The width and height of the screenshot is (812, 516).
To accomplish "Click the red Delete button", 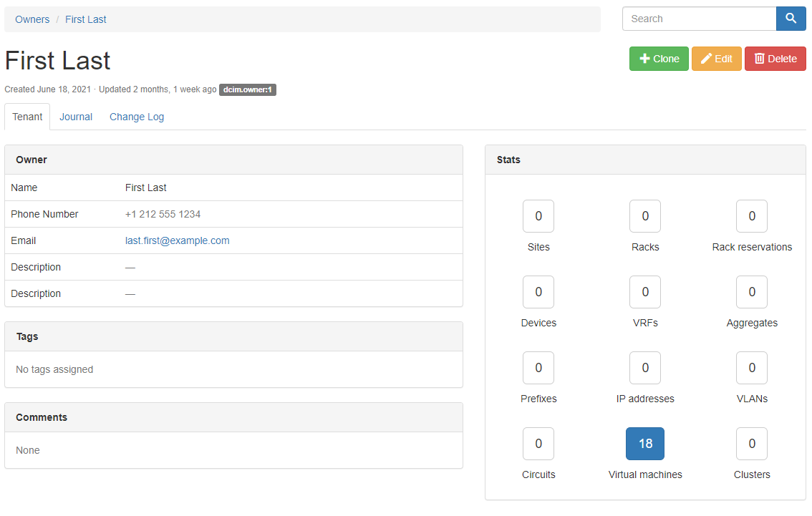I will (775, 59).
